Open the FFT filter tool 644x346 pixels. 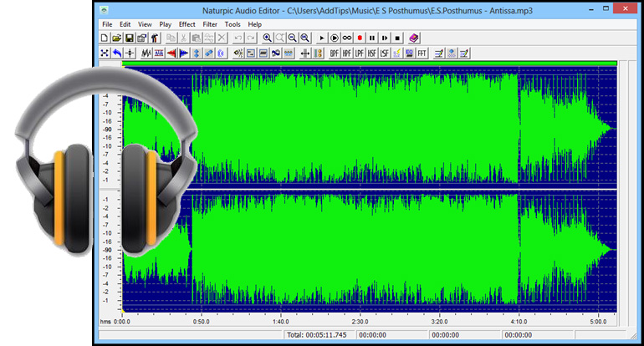tap(422, 53)
